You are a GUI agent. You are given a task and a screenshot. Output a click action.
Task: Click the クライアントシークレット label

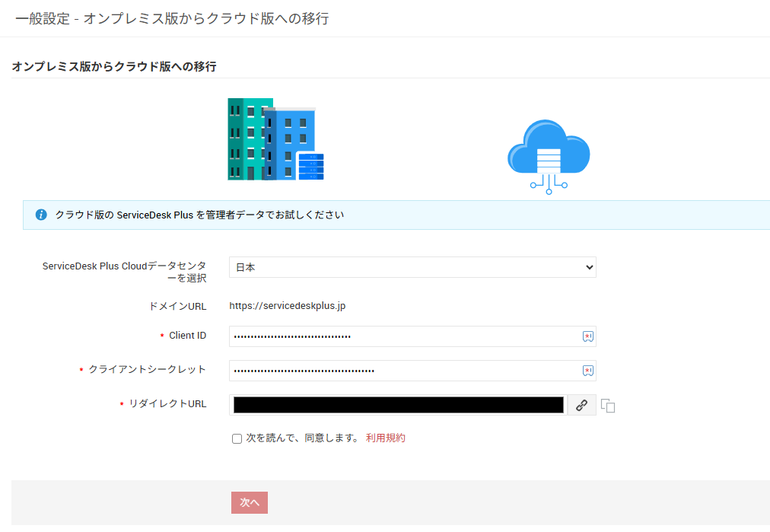tap(148, 369)
